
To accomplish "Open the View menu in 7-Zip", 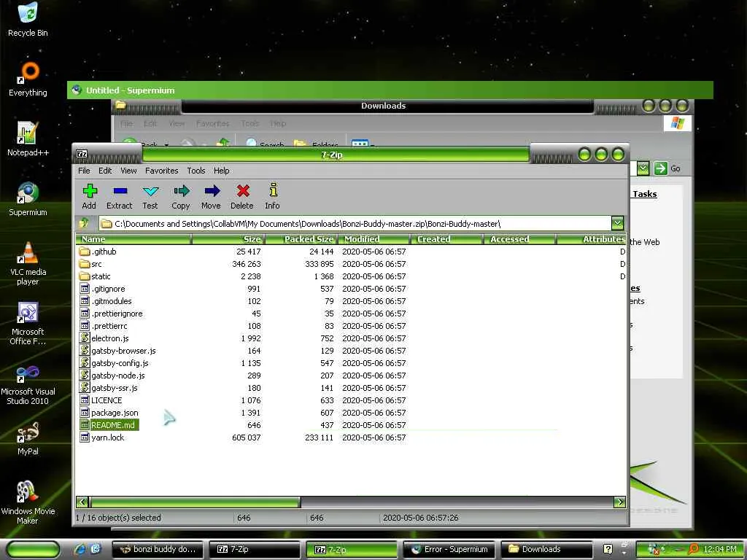I will tap(128, 171).
